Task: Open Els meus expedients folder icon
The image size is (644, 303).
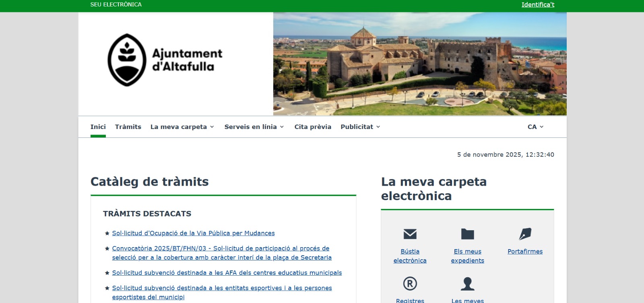Action: coord(467,234)
